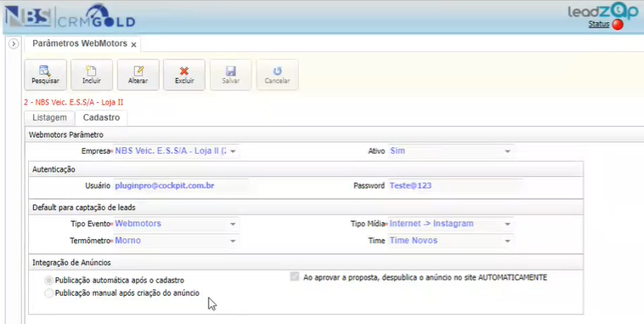This screenshot has height=324, width=644.
Task: Expand the left sidebar arrow
Action: point(14,43)
